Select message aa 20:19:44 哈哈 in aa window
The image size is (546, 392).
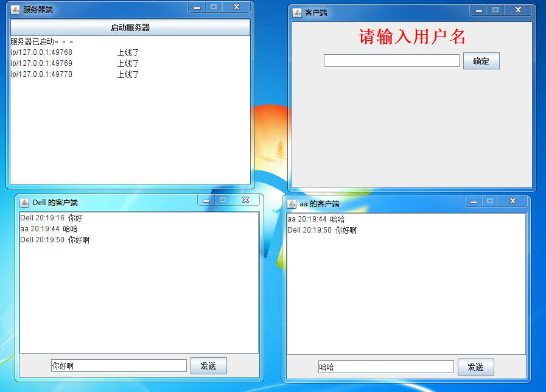click(316, 219)
